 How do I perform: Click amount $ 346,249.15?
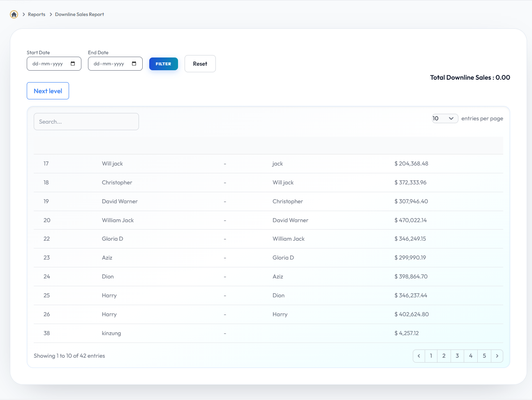click(410, 239)
